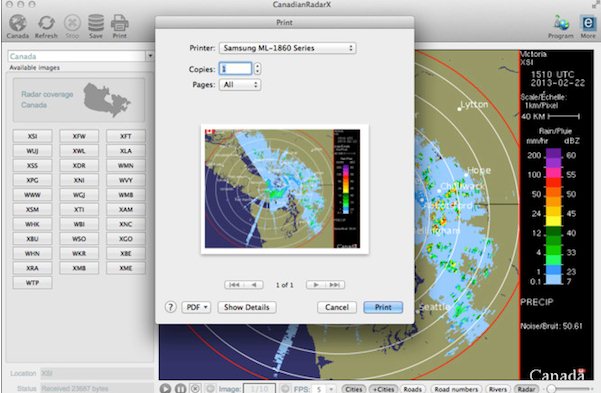Select the XFT radar station
The image size is (601, 393).
126,136
